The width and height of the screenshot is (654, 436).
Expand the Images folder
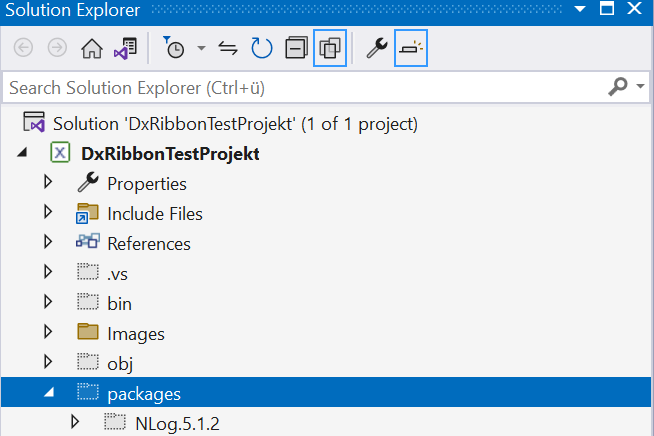tap(48, 332)
